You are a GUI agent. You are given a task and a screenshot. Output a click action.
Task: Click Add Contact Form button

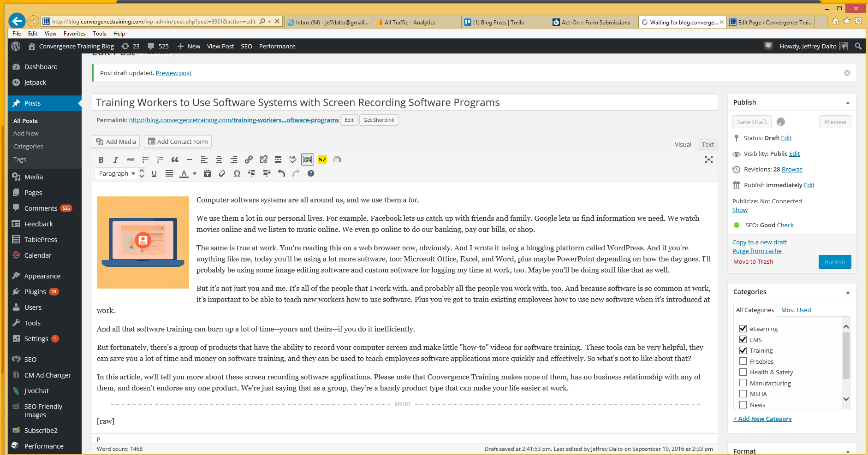point(178,142)
